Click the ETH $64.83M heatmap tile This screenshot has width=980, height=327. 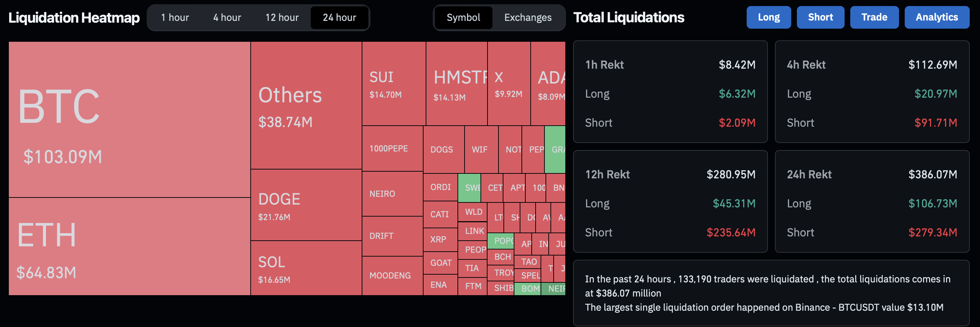129,246
